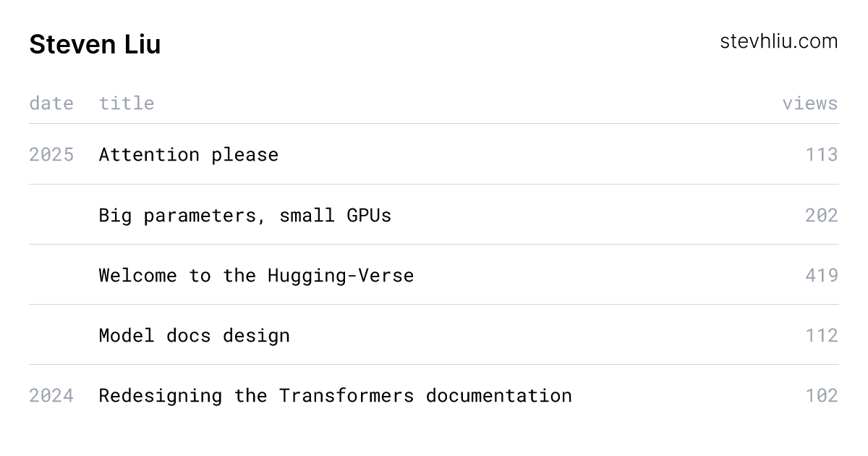
Task: Click the 112 views count
Action: pyautogui.click(x=821, y=335)
